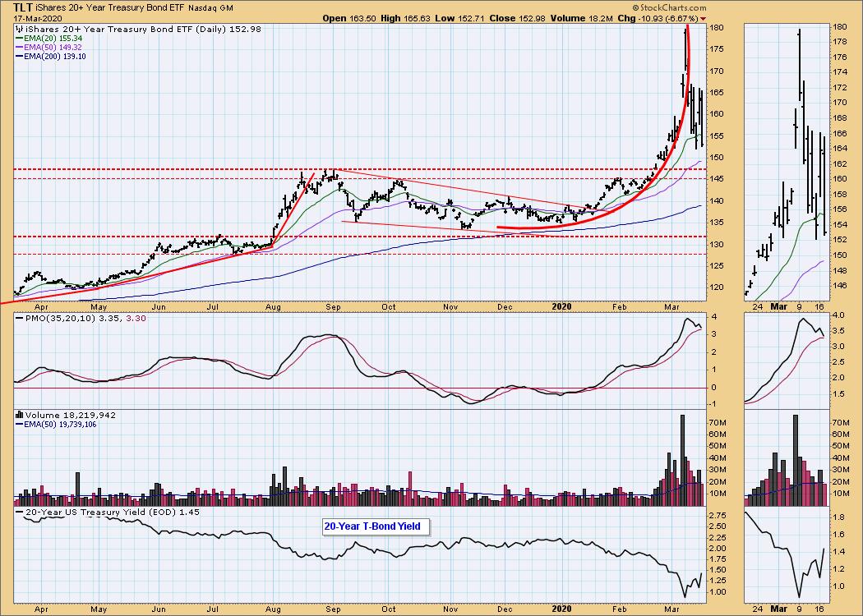This screenshot has width=863, height=616.
Task: Click the price peak bar near 180
Action: 685,48
